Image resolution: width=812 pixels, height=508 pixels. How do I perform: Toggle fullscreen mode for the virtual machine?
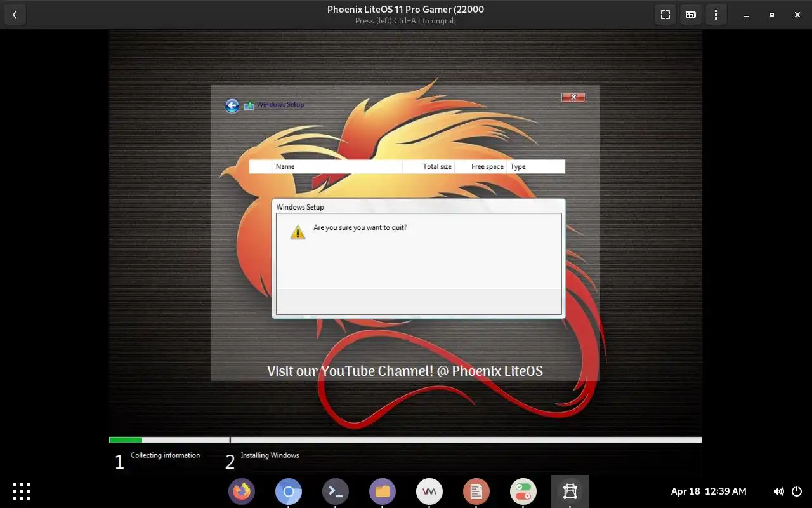tap(665, 15)
